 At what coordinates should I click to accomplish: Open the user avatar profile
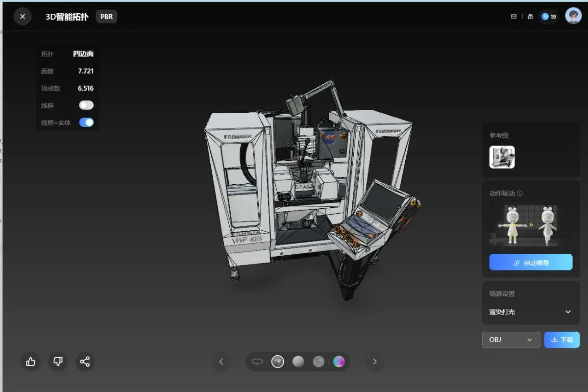[x=573, y=16]
